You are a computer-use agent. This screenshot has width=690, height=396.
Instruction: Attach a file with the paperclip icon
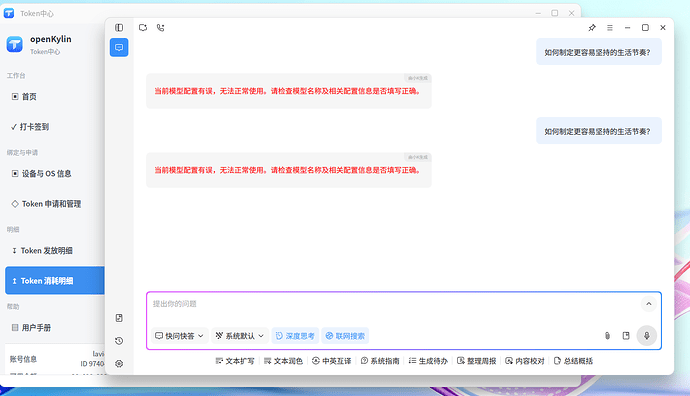tap(607, 336)
